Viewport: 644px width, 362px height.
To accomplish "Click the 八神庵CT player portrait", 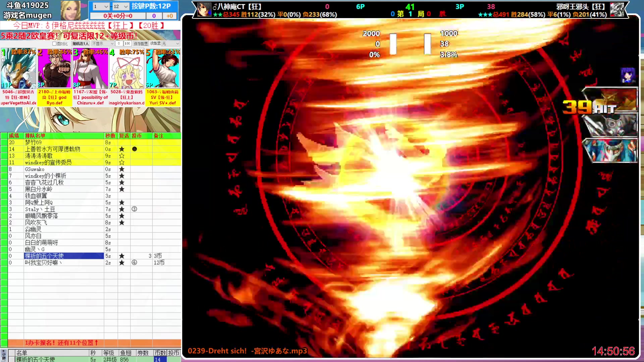I will 204,9.
